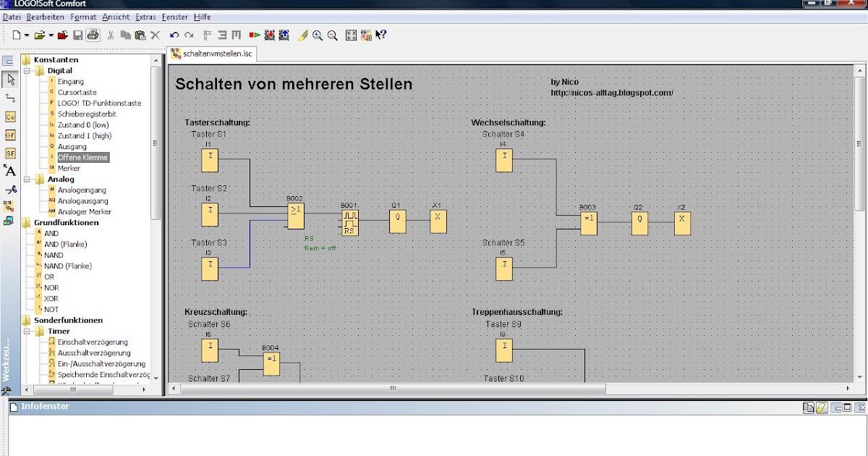
Task: Activate the SF Sonderfunktionen palette
Action: pyautogui.click(x=10, y=153)
